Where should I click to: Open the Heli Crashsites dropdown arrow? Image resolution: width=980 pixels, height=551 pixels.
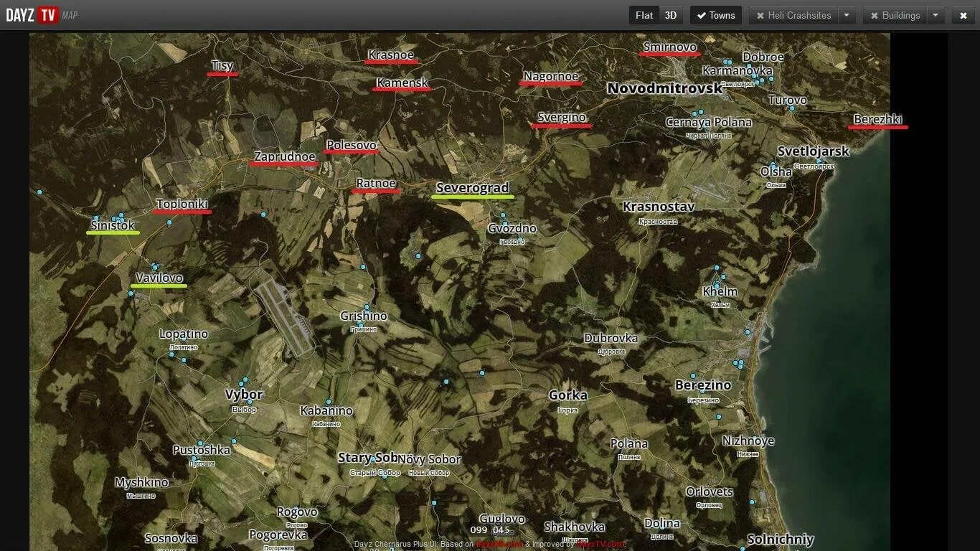click(x=847, y=15)
